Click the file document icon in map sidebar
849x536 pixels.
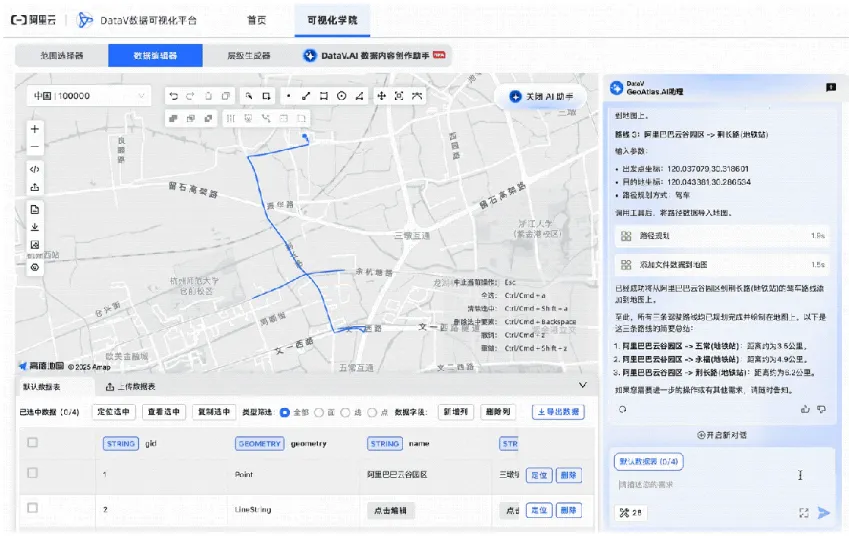coord(35,210)
